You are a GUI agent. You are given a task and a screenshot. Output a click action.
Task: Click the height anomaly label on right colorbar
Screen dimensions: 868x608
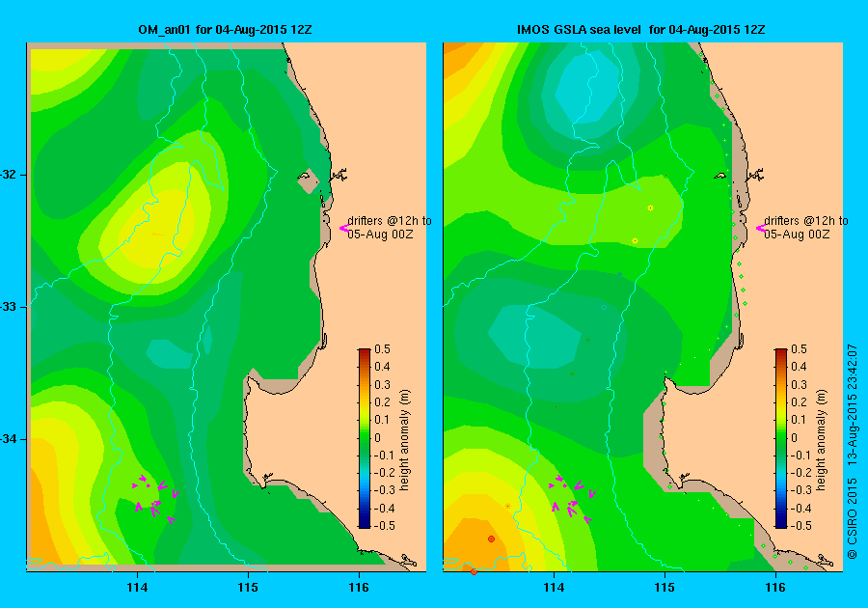tap(821, 440)
